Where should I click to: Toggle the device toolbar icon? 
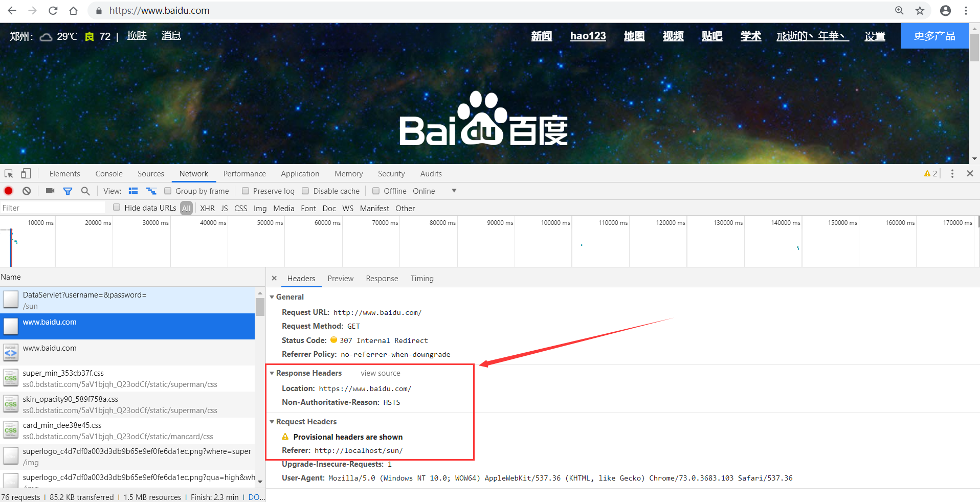[26, 174]
